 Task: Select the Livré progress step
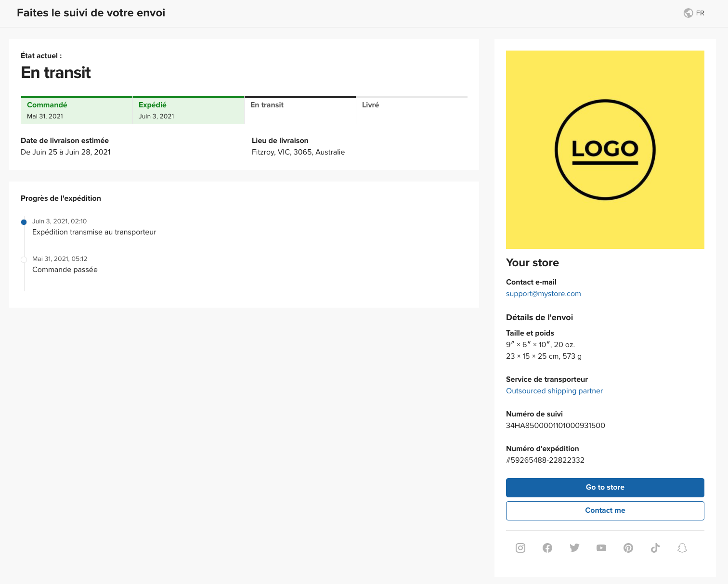click(x=412, y=110)
